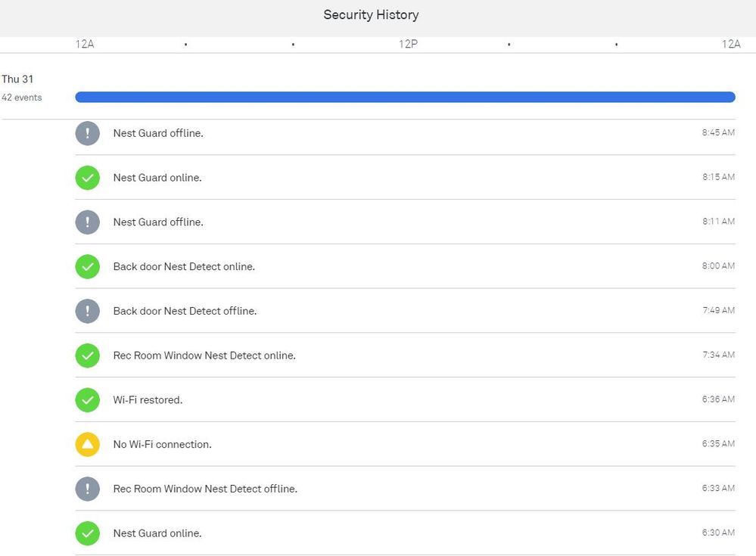Click the blue Thu 31 activity timeline bar
Image resolution: width=756 pixels, height=556 pixels.
click(405, 98)
